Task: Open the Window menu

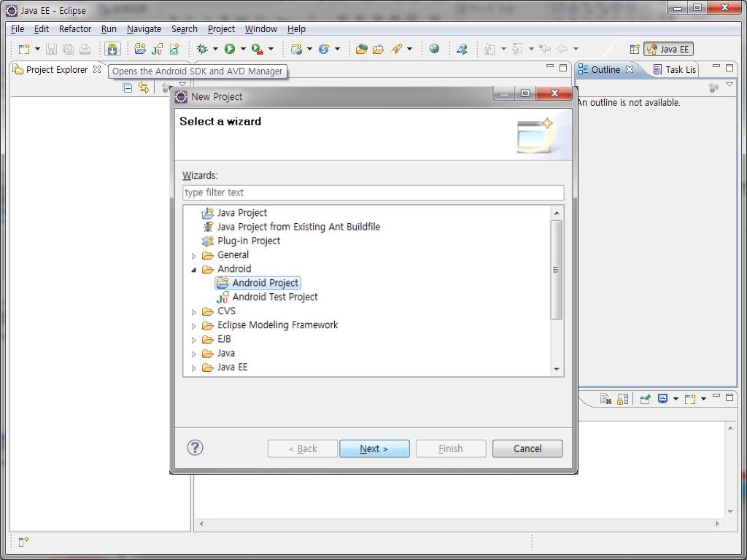Action: (x=261, y=29)
